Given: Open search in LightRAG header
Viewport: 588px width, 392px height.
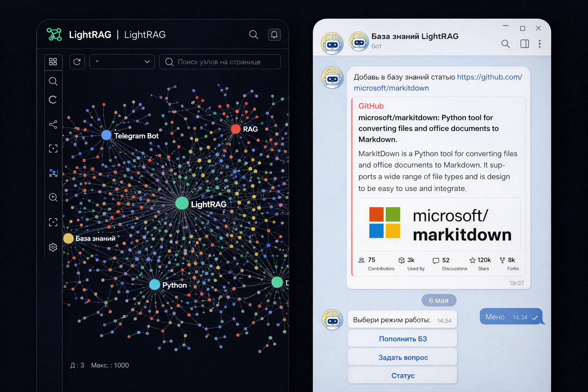Looking at the screenshot, I should coord(253,35).
